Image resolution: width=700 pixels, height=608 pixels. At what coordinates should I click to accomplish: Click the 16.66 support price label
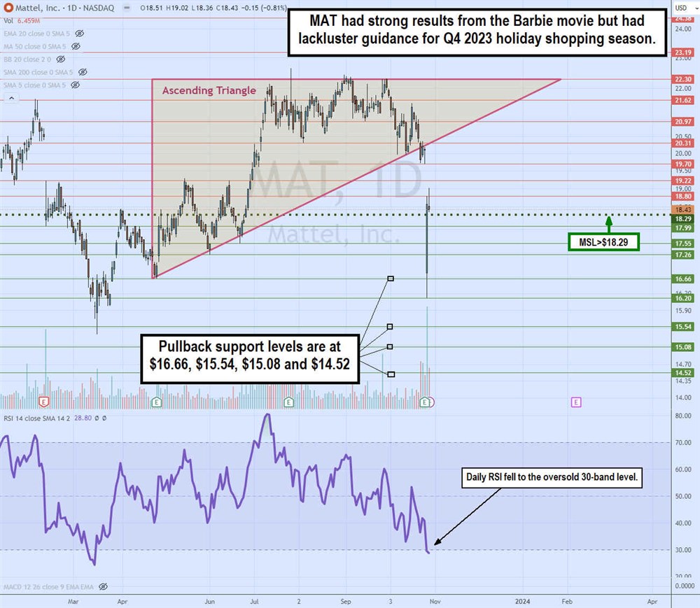pyautogui.click(x=683, y=278)
